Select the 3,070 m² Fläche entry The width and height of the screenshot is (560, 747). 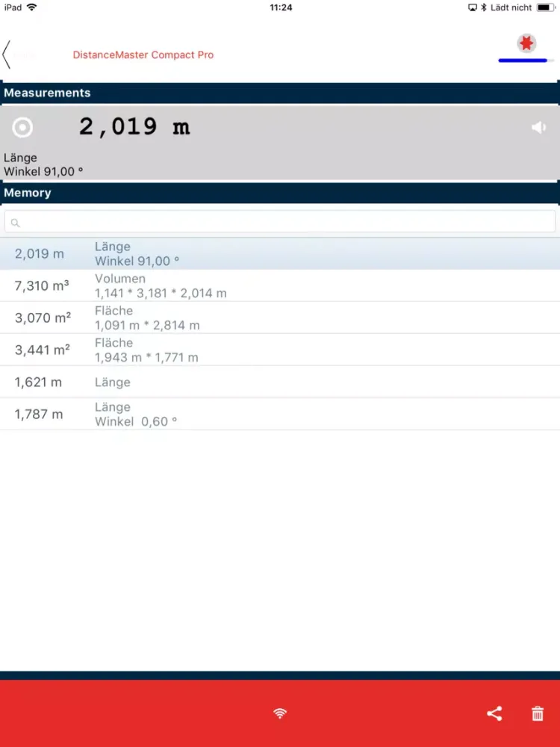click(280, 318)
